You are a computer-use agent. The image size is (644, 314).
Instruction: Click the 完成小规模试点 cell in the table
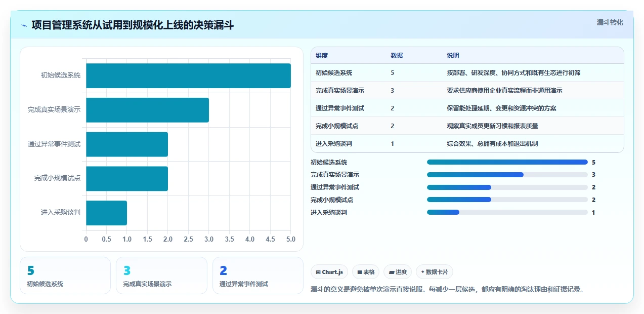(337, 126)
